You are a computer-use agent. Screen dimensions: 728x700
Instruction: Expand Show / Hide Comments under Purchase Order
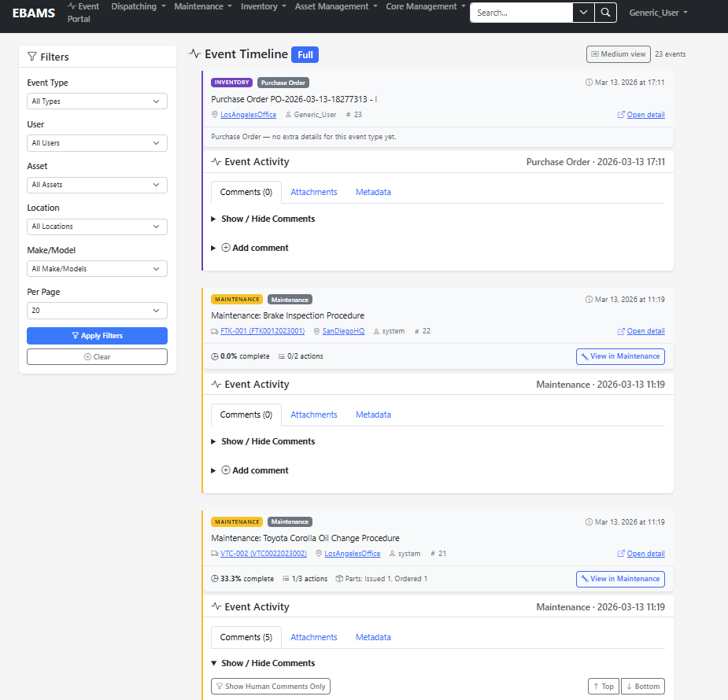coord(263,219)
